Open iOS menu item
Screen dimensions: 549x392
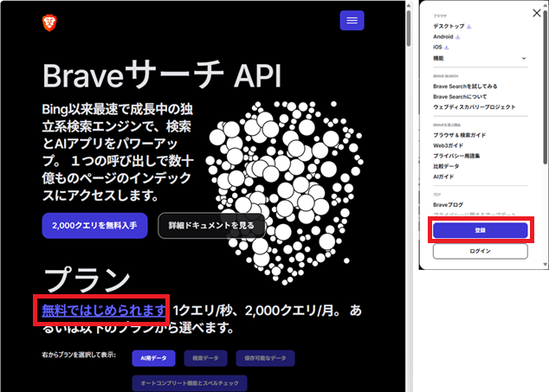pos(437,48)
